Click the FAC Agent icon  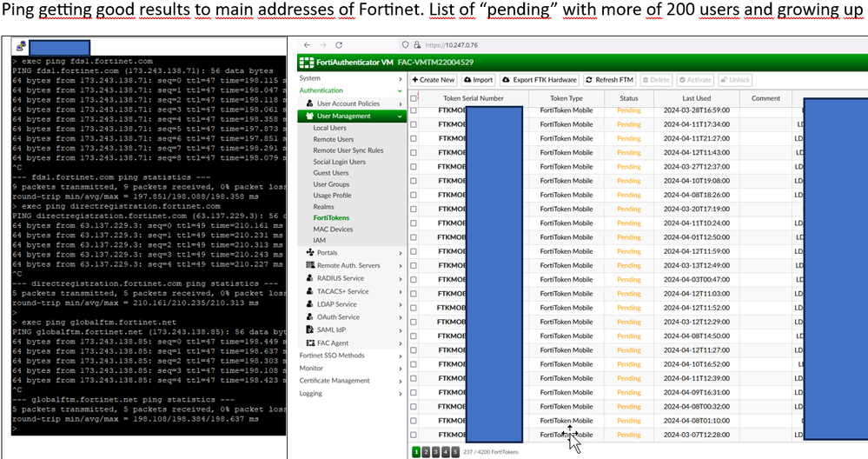coord(310,343)
